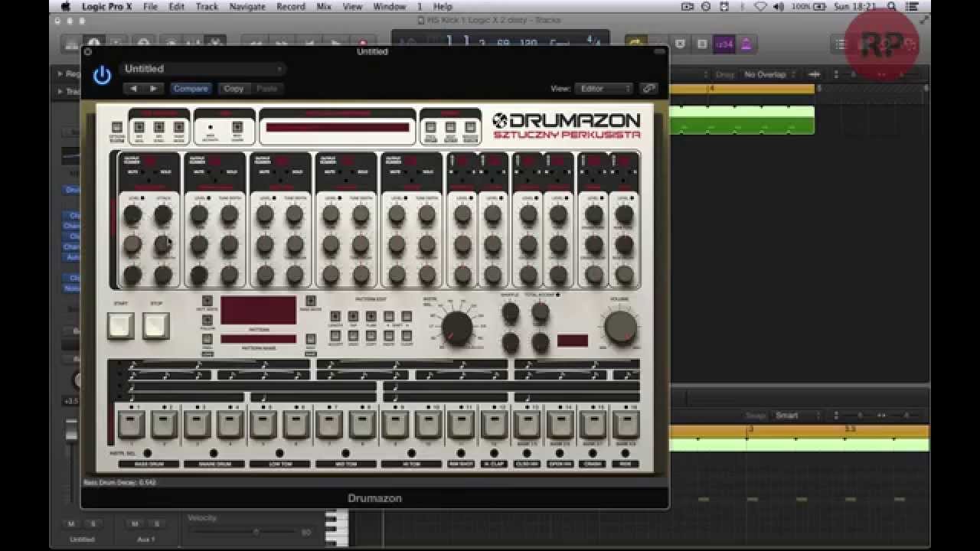Click the pattern number display
The image size is (980, 551).
[x=259, y=311]
